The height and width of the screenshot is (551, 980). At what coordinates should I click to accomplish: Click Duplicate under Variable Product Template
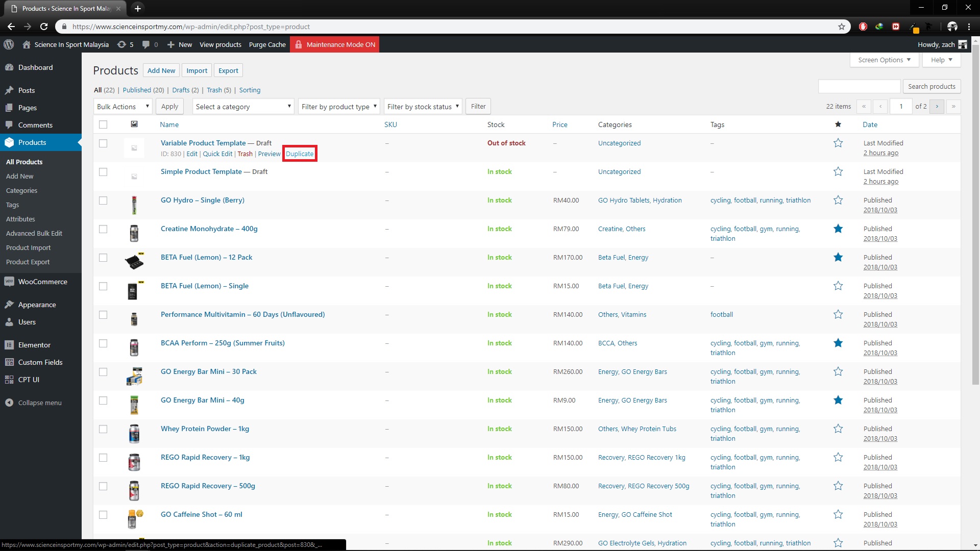coord(300,154)
